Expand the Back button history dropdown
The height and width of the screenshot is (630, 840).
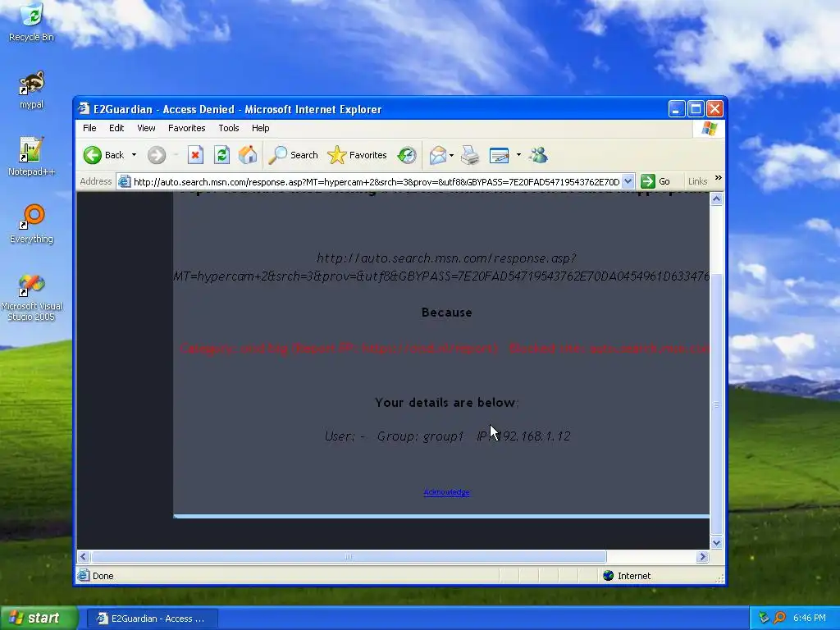pos(134,155)
